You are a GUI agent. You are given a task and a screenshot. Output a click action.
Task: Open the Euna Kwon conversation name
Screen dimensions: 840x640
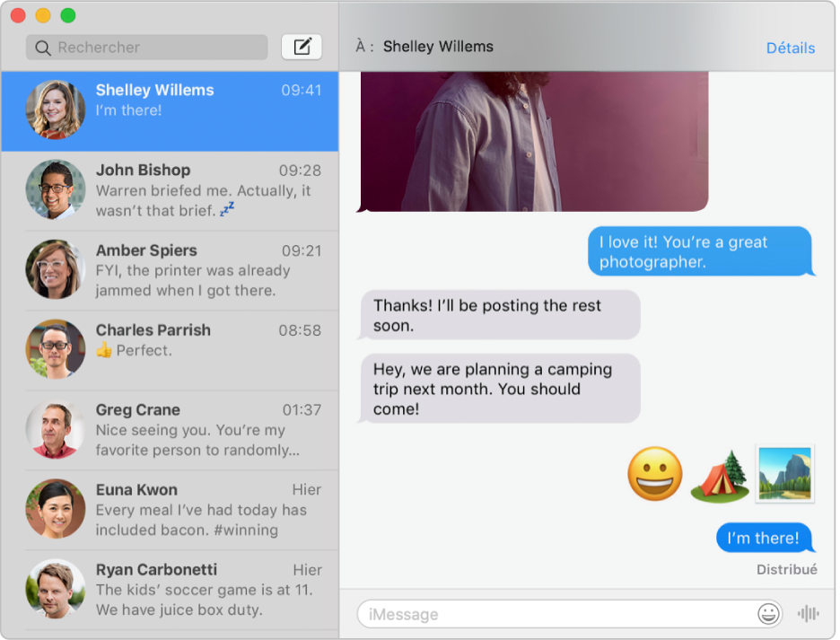click(x=136, y=490)
